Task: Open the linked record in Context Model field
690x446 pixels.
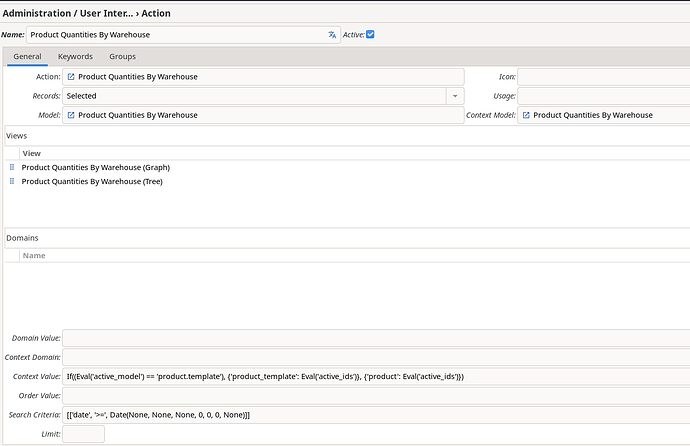Action: tap(526, 115)
